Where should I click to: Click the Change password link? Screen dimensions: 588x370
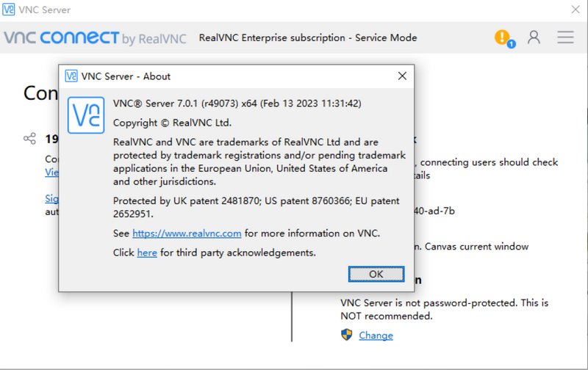point(376,335)
